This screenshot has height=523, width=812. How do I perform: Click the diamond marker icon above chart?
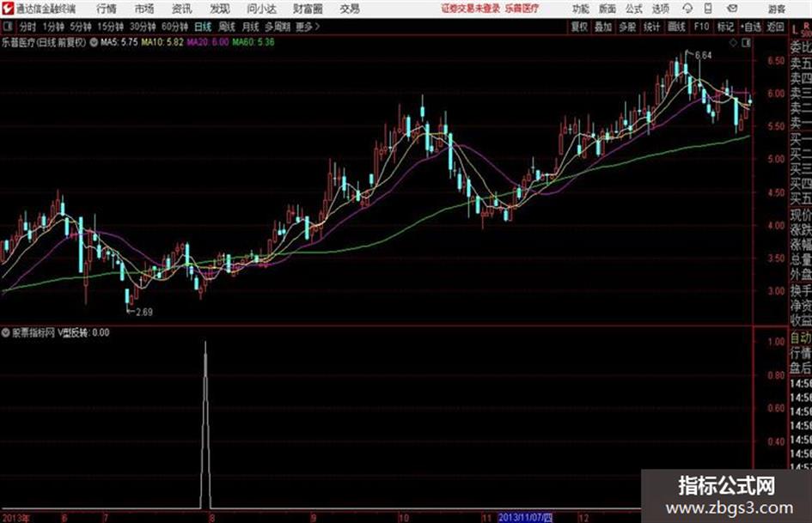click(733, 43)
